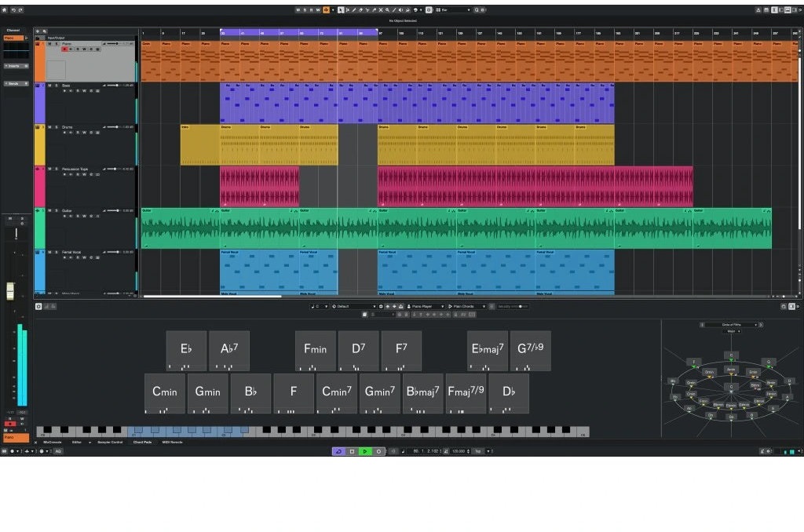Trigger the Fmaj7/9 chord pad
The width and height of the screenshot is (804, 532).
pyautogui.click(x=466, y=393)
